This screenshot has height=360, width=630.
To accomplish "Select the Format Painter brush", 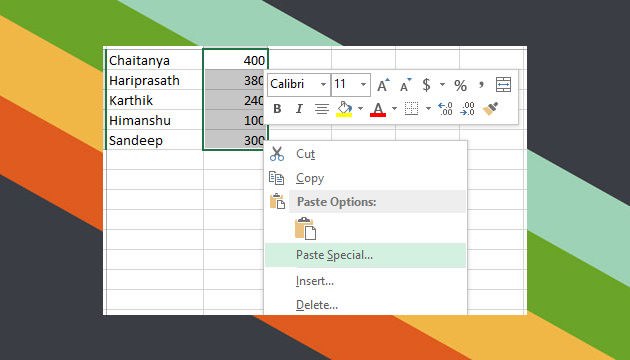I will point(490,108).
